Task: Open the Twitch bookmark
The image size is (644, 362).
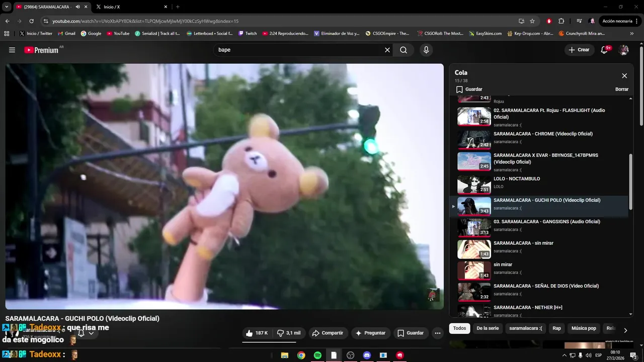Action: [x=248, y=33]
